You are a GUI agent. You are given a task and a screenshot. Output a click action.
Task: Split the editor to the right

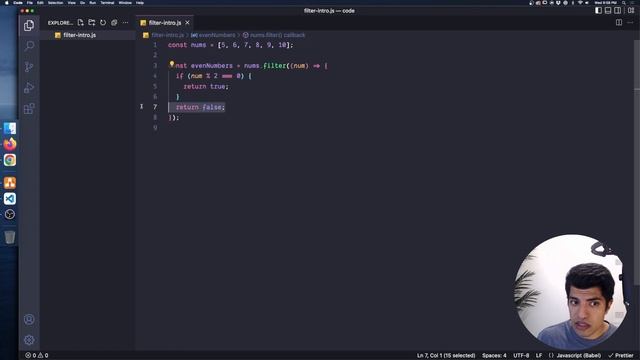coord(619,22)
